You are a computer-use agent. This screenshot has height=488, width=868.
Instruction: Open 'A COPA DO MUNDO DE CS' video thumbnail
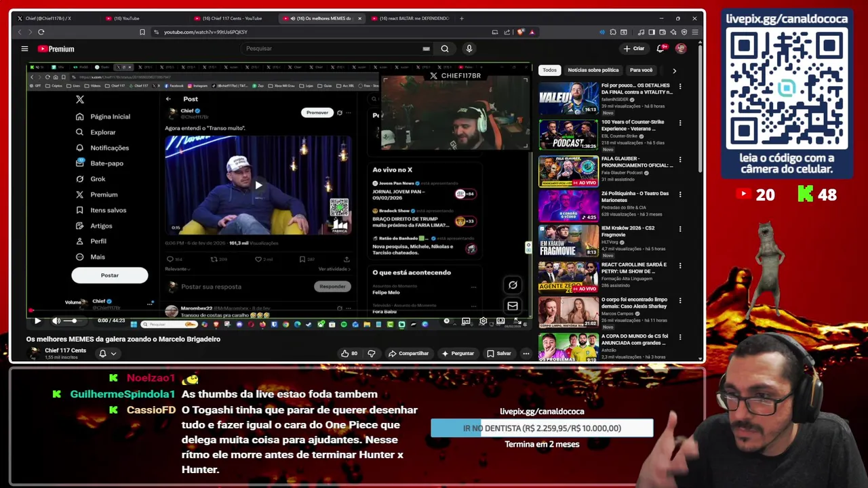tap(568, 346)
